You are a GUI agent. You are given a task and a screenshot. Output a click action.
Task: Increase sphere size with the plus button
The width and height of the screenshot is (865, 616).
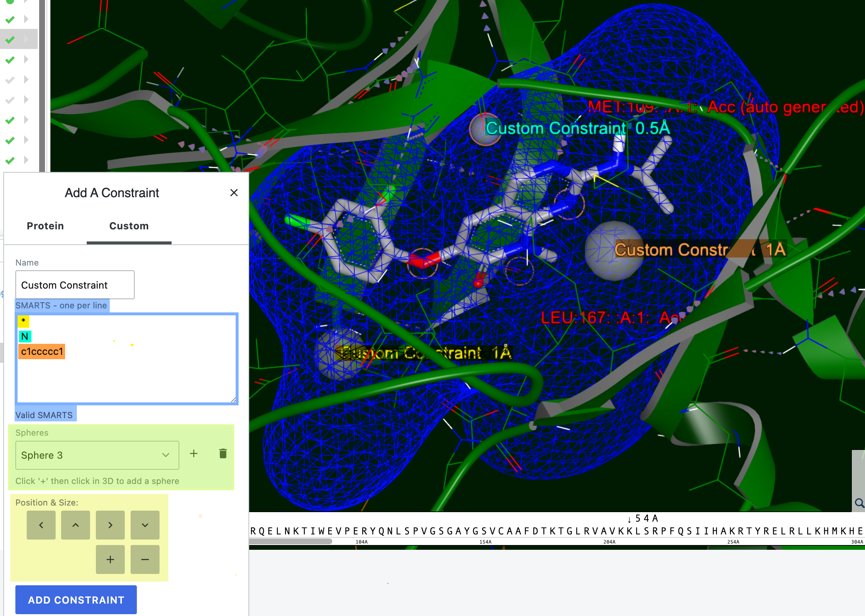[110, 559]
